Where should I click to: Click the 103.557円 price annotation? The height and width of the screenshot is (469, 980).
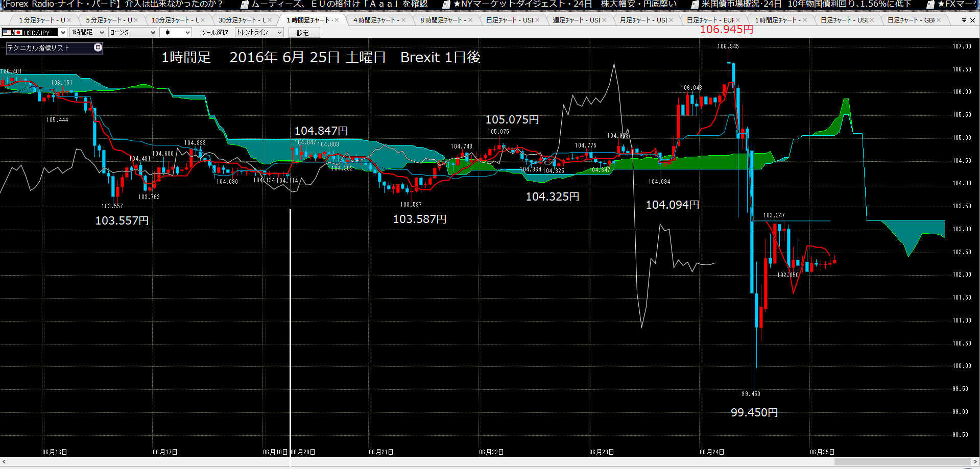(x=122, y=220)
